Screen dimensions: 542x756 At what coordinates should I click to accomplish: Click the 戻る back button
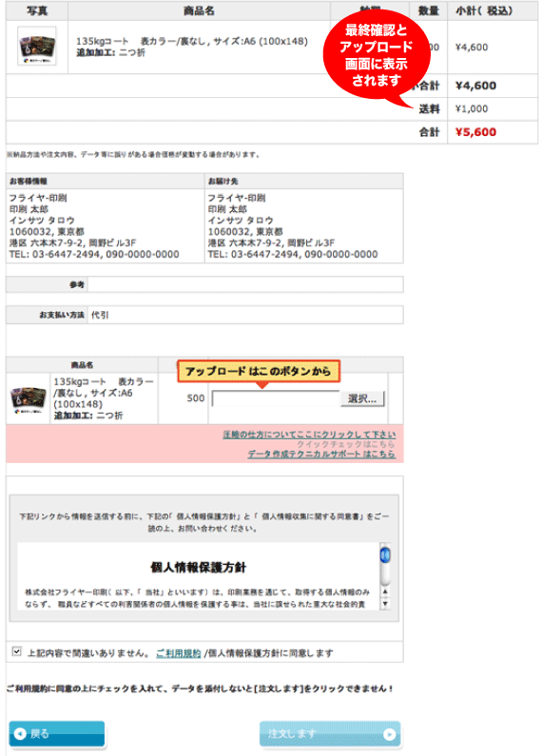(x=57, y=733)
